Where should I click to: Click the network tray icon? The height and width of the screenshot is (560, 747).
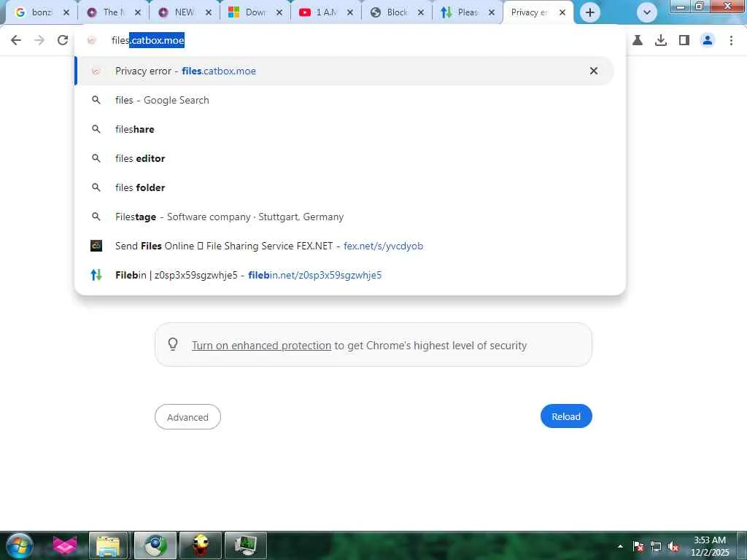coord(656,547)
